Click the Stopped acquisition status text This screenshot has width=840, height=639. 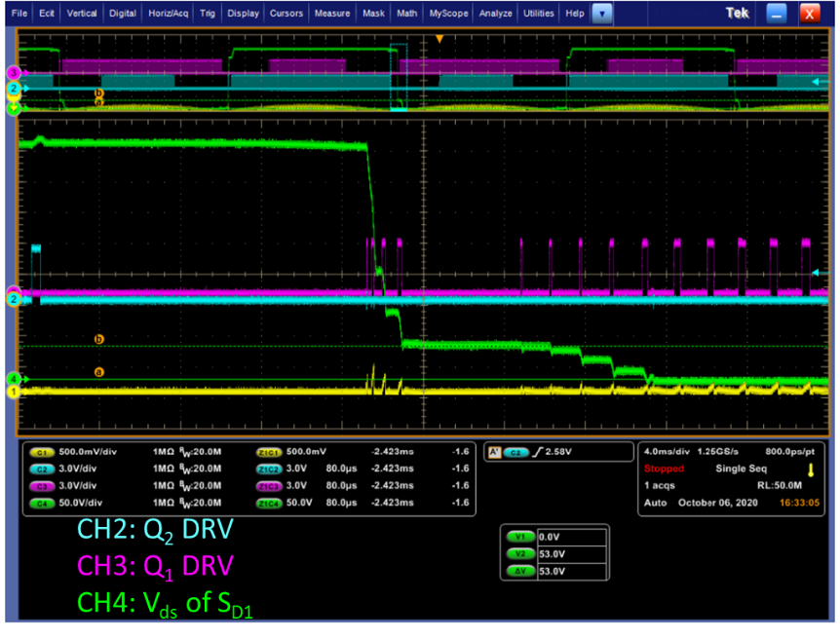665,469
